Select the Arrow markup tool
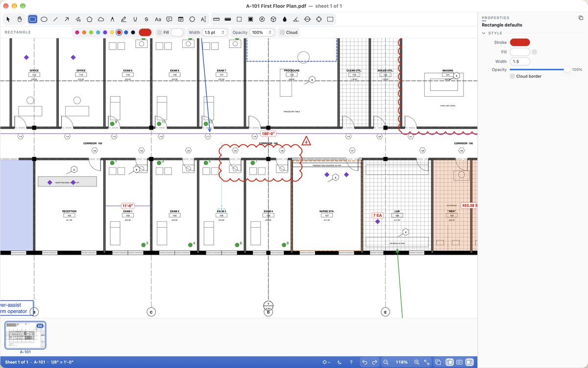The image size is (588, 368). tap(67, 19)
